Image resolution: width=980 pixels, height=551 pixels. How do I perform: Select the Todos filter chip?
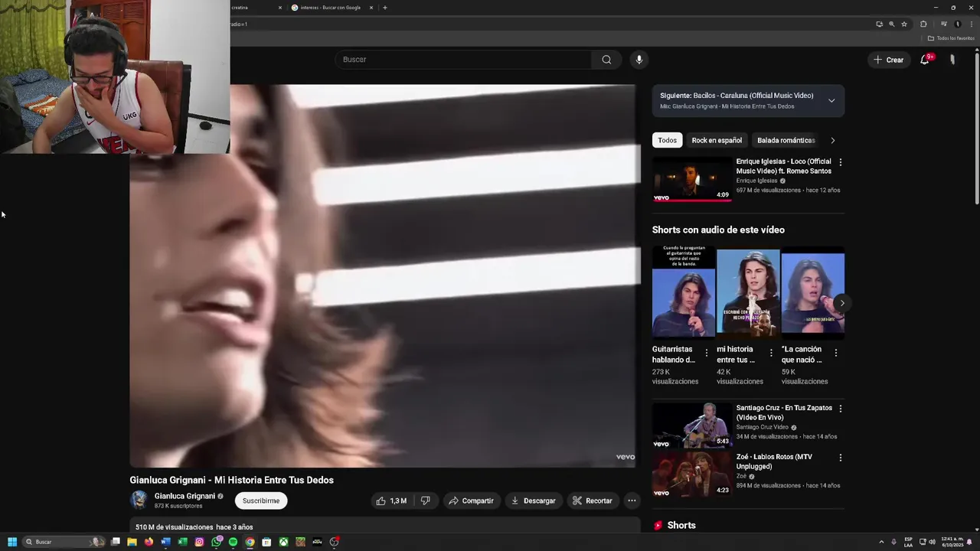point(668,140)
